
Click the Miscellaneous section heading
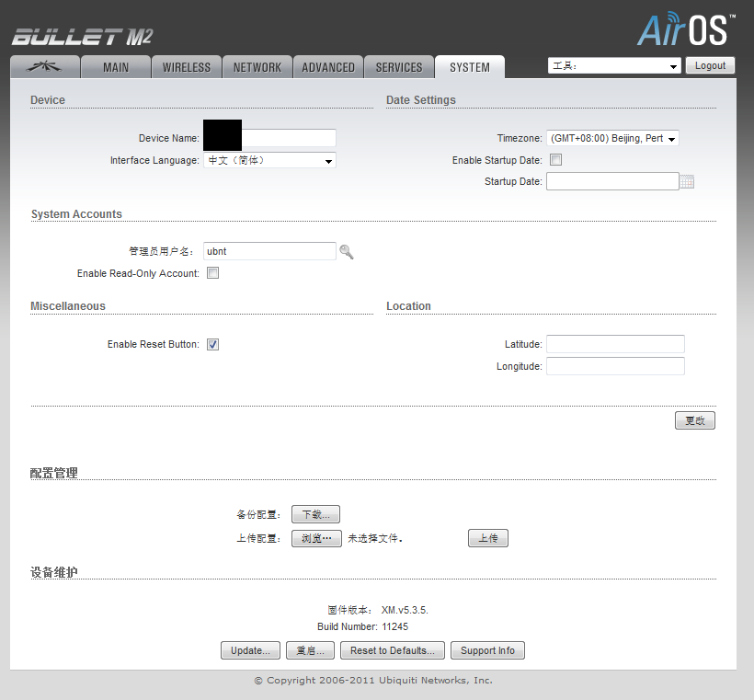click(x=68, y=306)
